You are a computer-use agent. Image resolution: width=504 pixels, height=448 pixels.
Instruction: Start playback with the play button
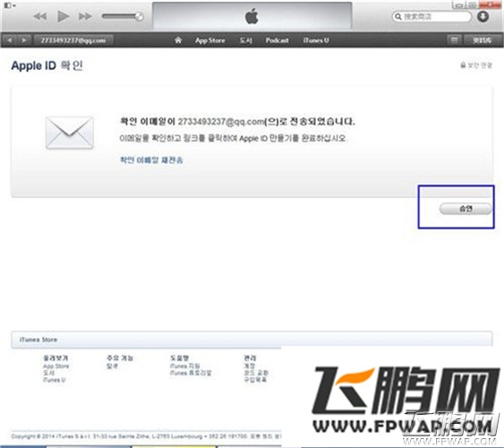pyautogui.click(x=63, y=16)
